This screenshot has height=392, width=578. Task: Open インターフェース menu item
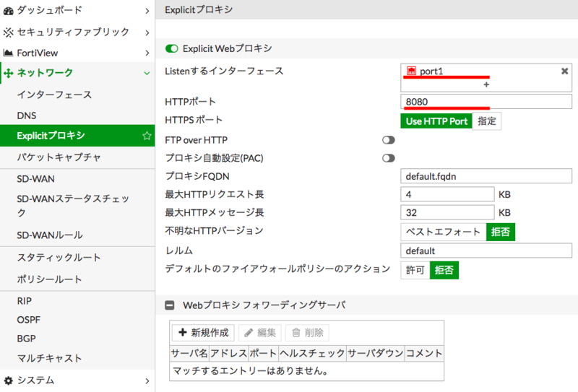pos(77,95)
